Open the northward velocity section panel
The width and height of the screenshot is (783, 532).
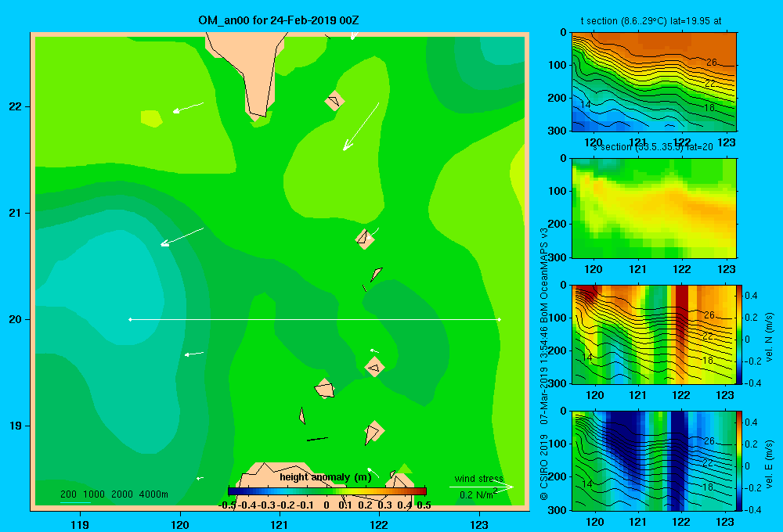click(x=654, y=334)
